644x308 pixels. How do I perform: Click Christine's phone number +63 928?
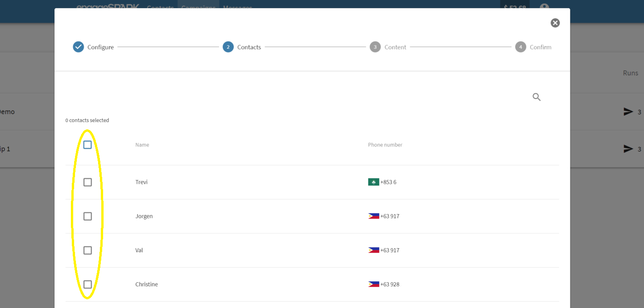(390, 285)
